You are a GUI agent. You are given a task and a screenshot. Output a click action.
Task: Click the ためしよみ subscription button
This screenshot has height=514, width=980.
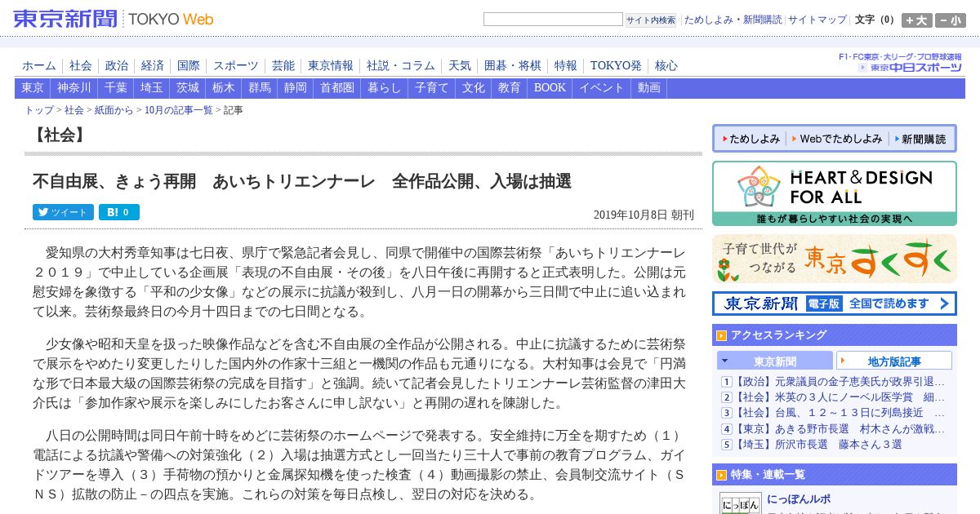click(x=751, y=140)
